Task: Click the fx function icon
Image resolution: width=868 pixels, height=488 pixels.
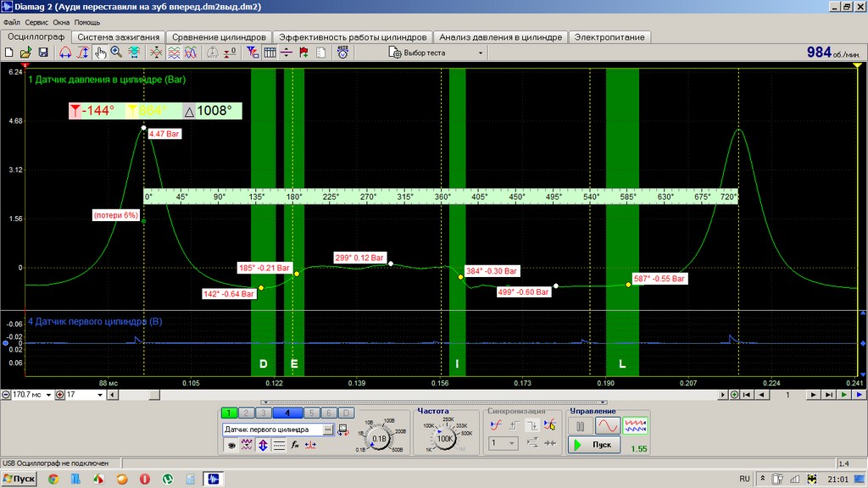Action: pos(294,445)
